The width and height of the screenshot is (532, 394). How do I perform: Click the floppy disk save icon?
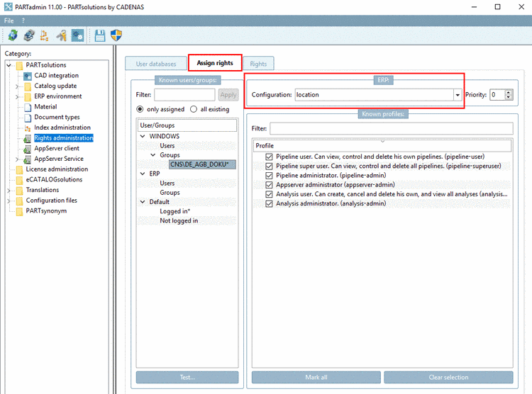100,35
